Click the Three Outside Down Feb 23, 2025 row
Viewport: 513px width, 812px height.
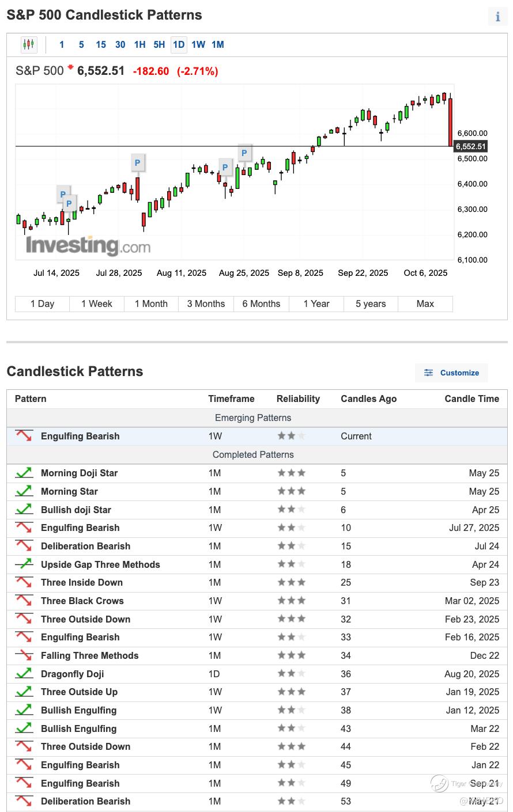257,619
